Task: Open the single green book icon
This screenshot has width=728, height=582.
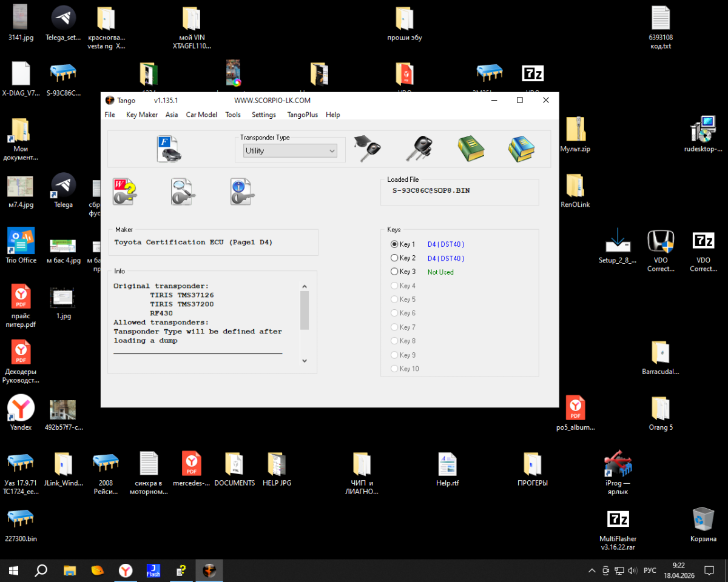Action: (x=471, y=149)
